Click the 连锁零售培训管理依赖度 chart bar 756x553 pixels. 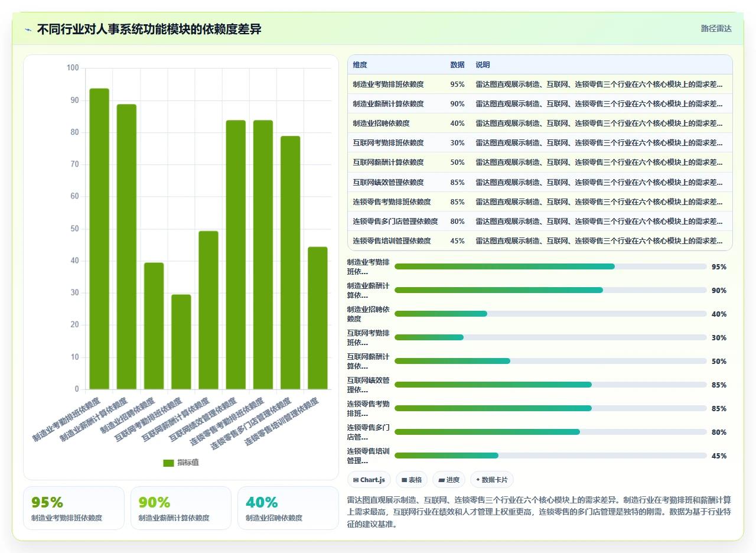click(318, 318)
